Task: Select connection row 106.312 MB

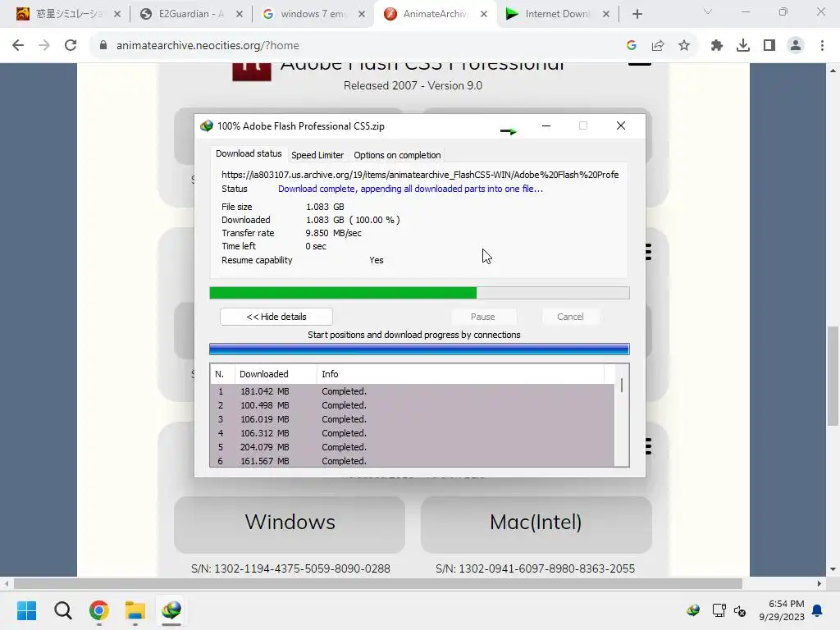Action: coord(413,433)
